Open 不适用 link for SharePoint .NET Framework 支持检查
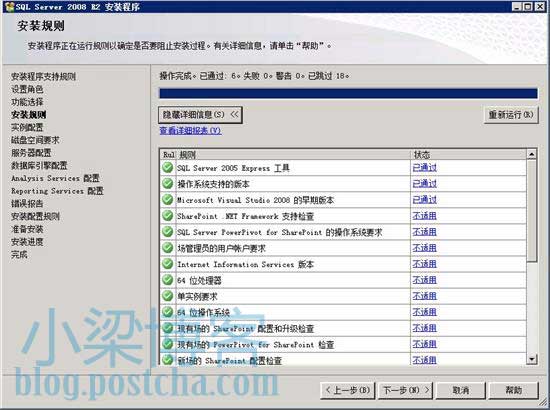Image resolution: width=550 pixels, height=410 pixels. [424, 216]
